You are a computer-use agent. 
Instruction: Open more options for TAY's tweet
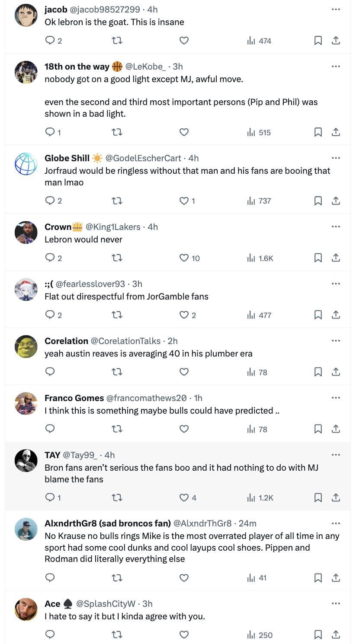(336, 455)
